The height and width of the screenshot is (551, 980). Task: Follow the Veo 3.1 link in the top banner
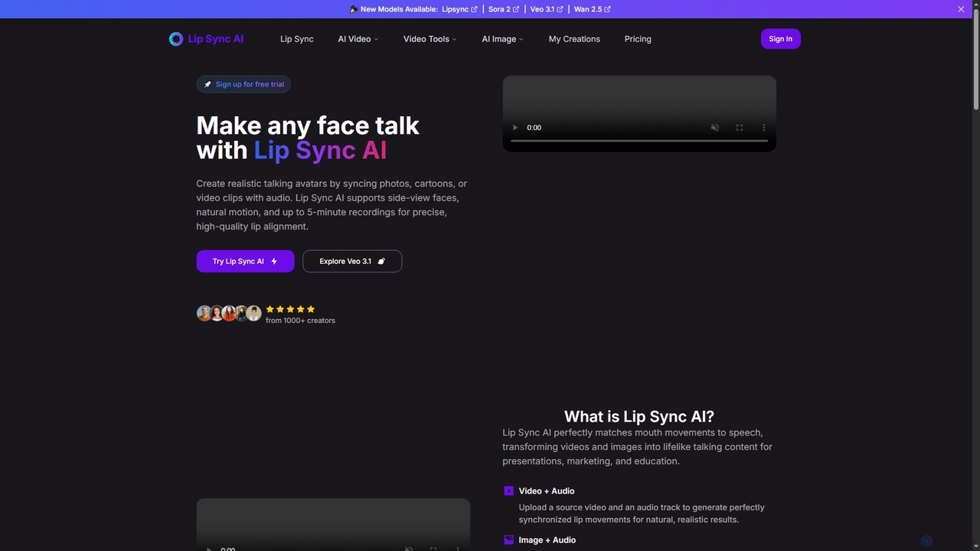click(x=547, y=9)
